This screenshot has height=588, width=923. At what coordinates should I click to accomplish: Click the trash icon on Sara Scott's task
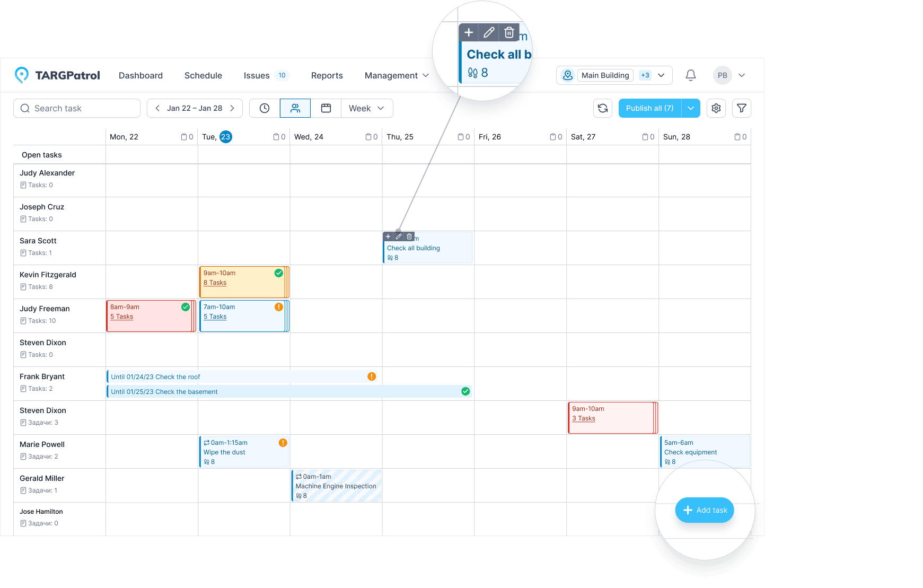point(409,236)
